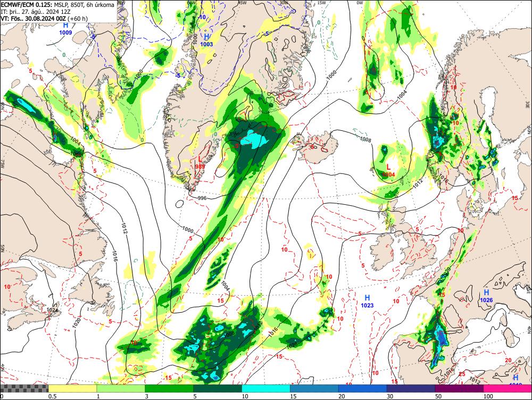Click the legend scale value '0.5'
532x400 pixels.
[52, 396]
